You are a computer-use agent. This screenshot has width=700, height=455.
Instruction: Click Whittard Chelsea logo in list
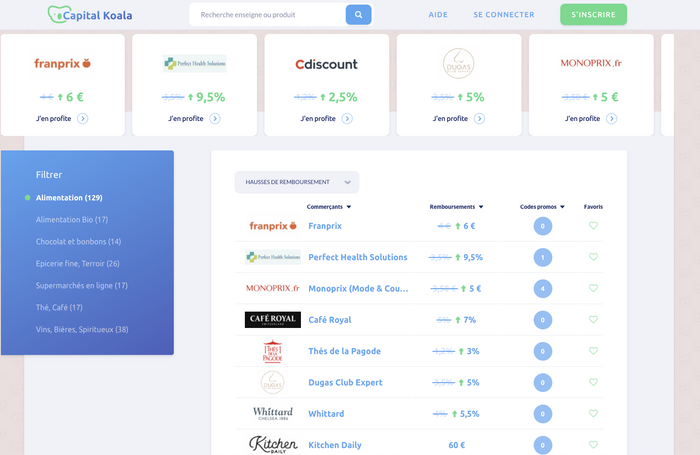[273, 413]
